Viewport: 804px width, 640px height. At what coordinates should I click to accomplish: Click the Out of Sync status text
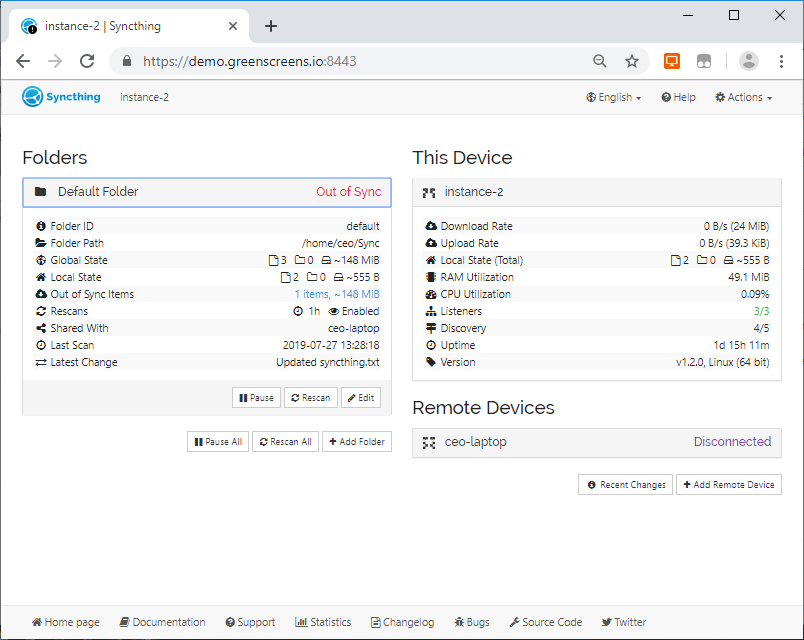tap(349, 192)
